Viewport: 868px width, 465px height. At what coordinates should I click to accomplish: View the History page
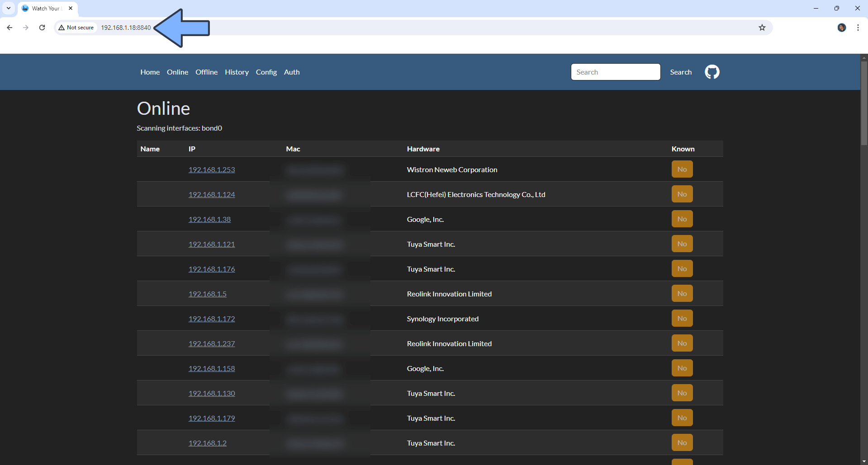coord(237,72)
